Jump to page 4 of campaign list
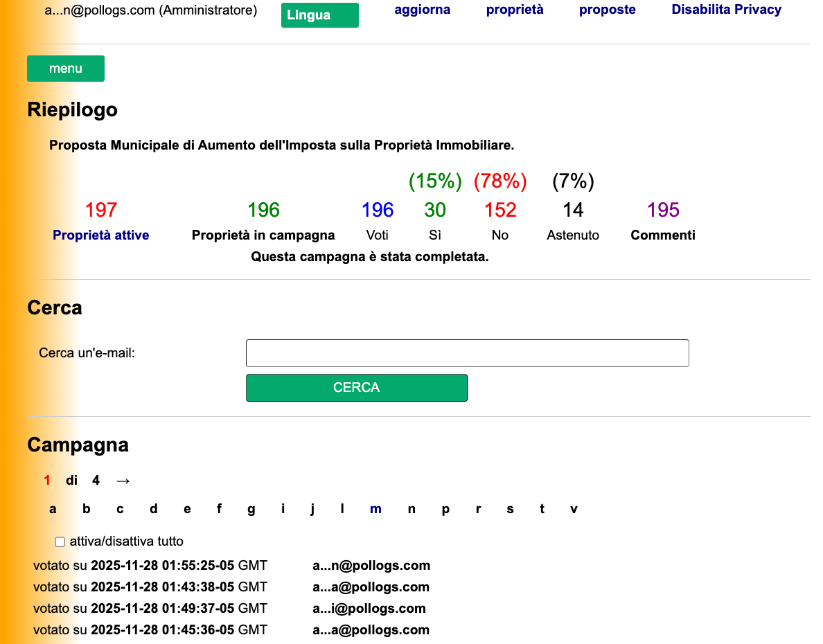 (96, 479)
